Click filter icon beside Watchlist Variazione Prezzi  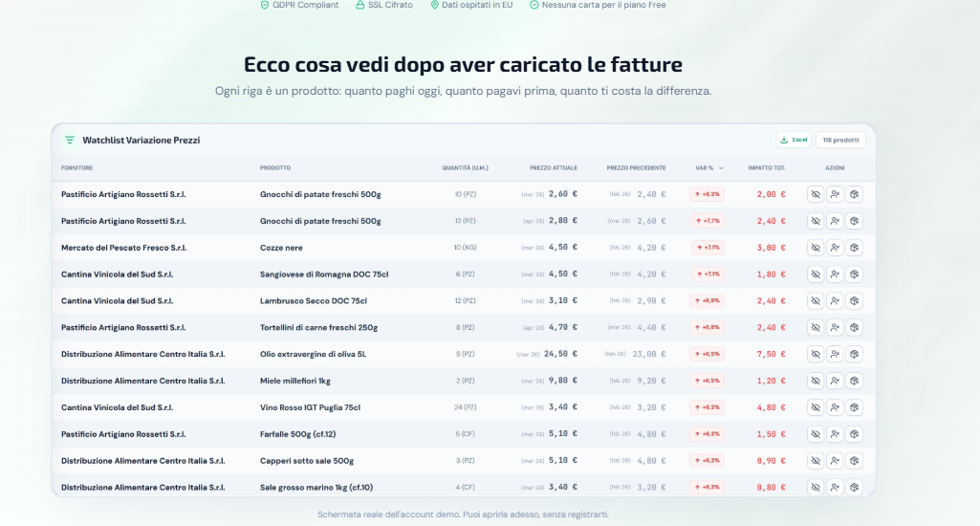point(70,140)
